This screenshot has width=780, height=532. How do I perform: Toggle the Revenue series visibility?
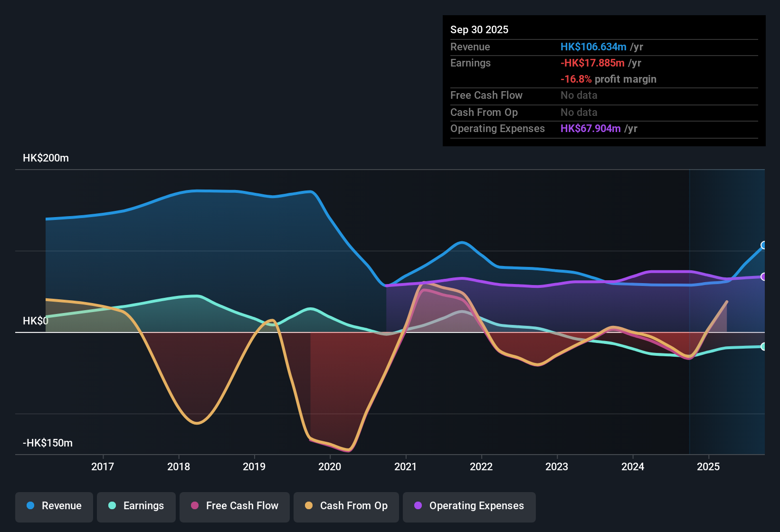point(54,506)
